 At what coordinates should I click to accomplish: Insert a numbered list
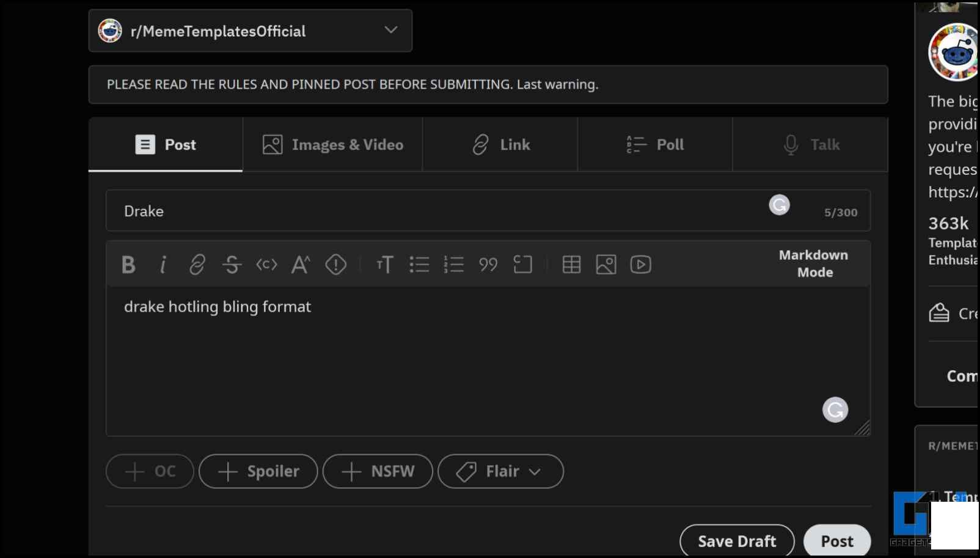453,265
